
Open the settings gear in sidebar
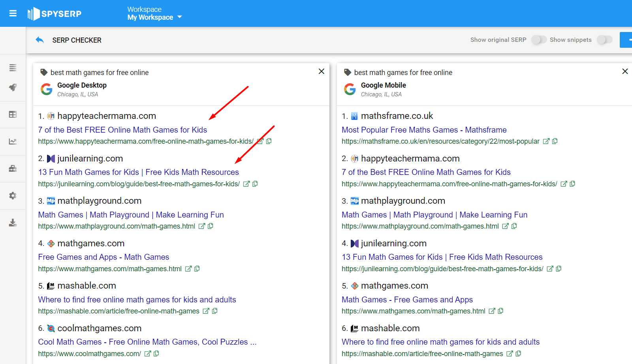[13, 195]
